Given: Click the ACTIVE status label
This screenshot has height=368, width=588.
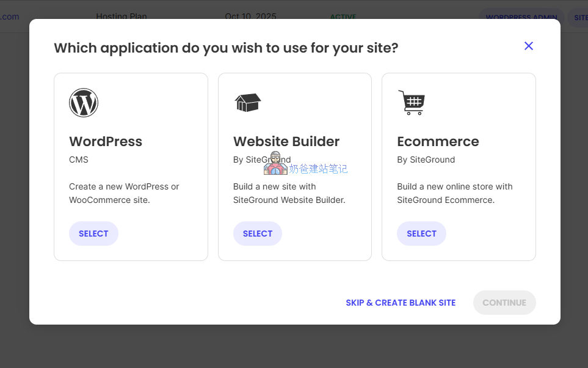Looking at the screenshot, I should 343,17.
